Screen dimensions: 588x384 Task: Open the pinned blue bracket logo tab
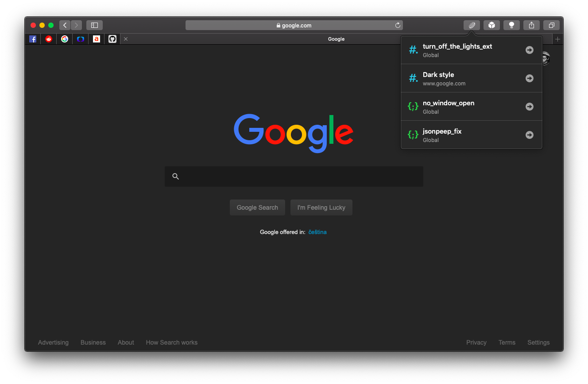pyautogui.click(x=81, y=39)
